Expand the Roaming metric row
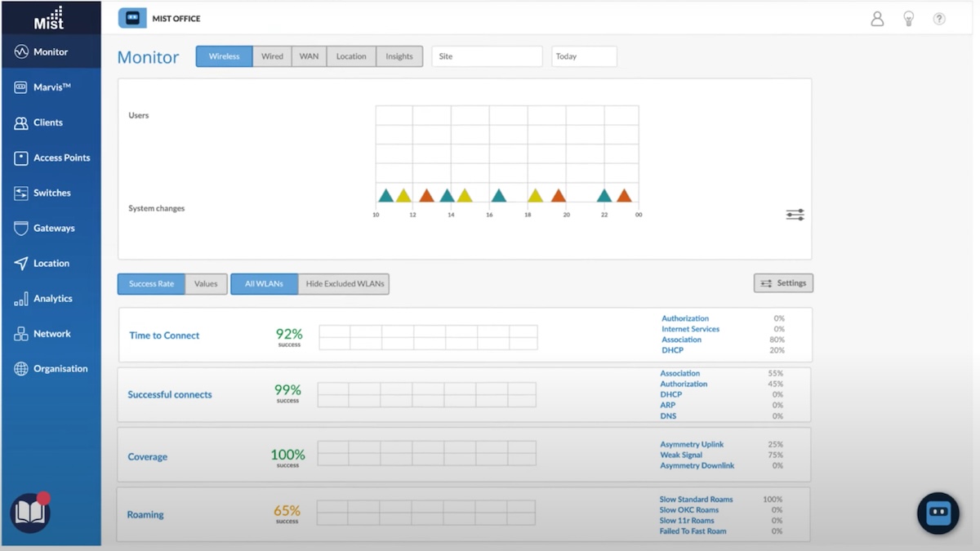 click(145, 514)
